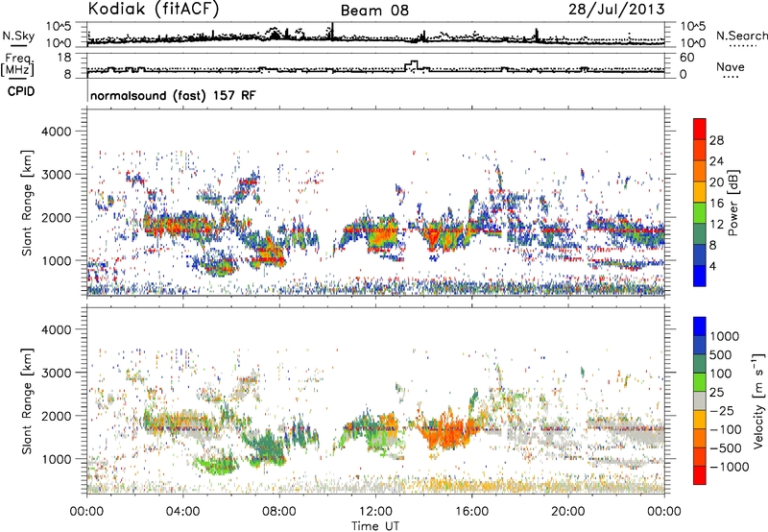Pick the gray segment of Velocity color bar
The height and width of the screenshot is (532, 768).
700,400
